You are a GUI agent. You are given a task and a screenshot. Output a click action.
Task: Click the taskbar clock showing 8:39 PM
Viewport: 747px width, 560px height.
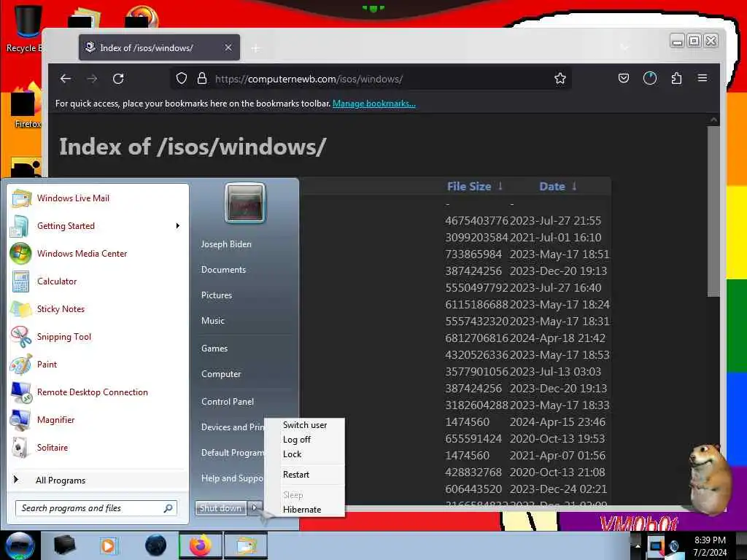(x=710, y=545)
